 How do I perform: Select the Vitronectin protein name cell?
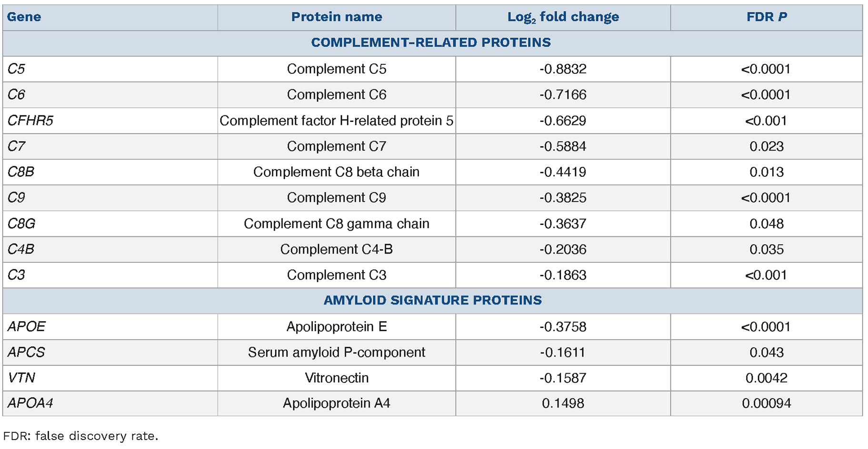(336, 378)
